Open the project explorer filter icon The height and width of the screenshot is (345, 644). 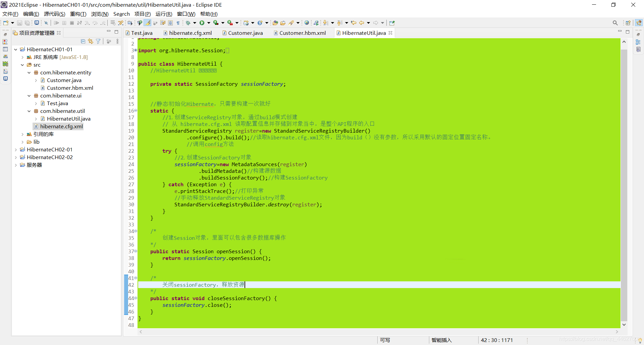point(98,41)
